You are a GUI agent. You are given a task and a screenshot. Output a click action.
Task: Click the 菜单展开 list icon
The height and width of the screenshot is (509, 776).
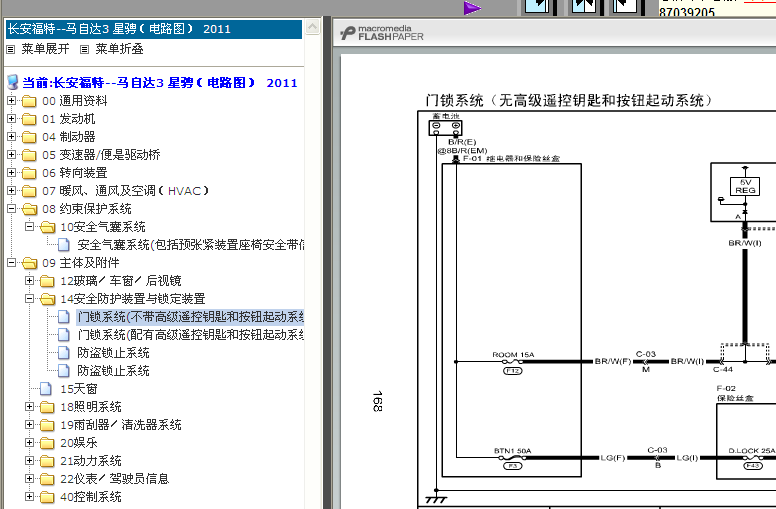coord(11,50)
